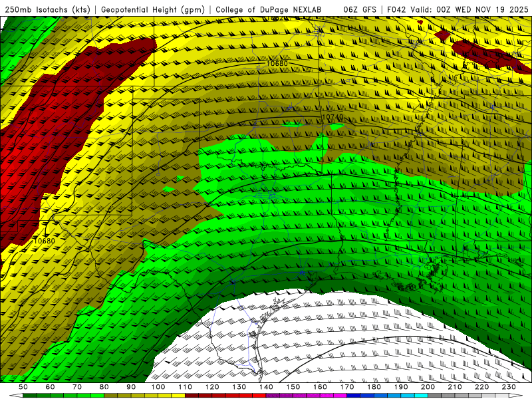Screen dimensions: 532x399
Task: Click the 220 value on the color scale
Action: (x=482, y=387)
